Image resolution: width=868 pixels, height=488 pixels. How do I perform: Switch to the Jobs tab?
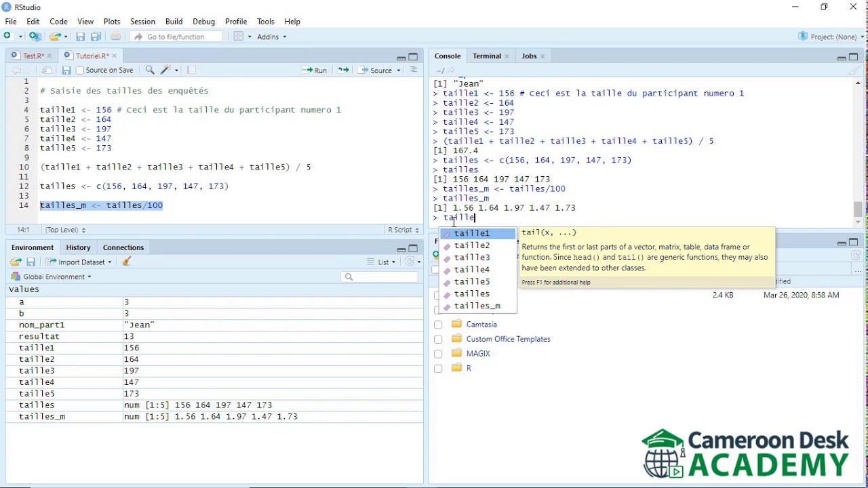tap(529, 56)
